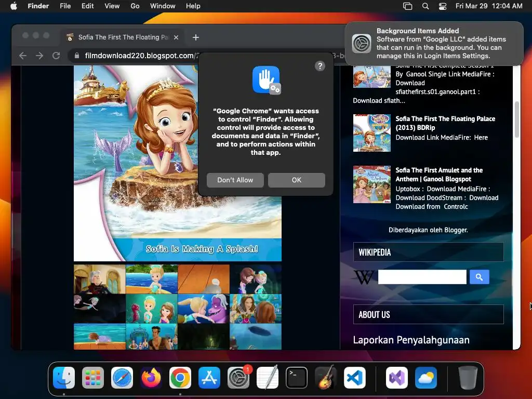Open the Edit menu
The height and width of the screenshot is (399, 532).
87,6
